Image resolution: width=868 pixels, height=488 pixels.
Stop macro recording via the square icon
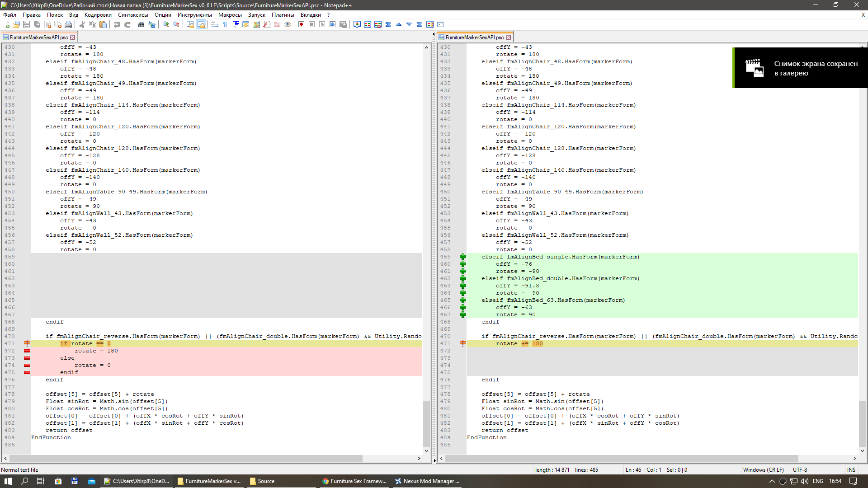[312, 24]
